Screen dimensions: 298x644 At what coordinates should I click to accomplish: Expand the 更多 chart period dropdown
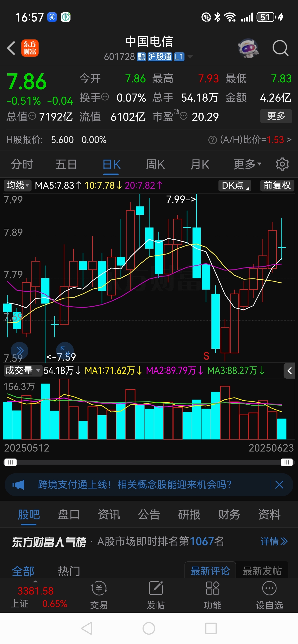pos(247,164)
